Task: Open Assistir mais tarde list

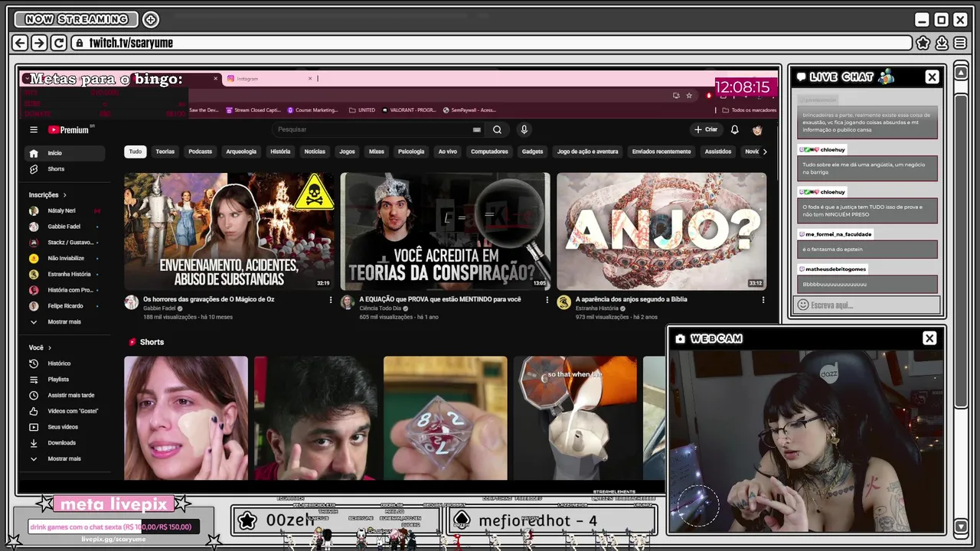Action: coord(64,395)
